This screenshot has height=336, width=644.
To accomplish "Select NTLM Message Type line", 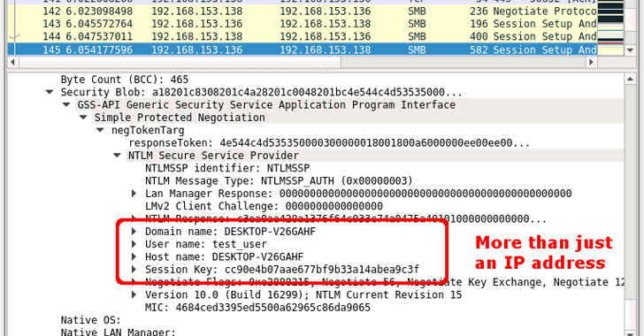I will tap(279, 180).
